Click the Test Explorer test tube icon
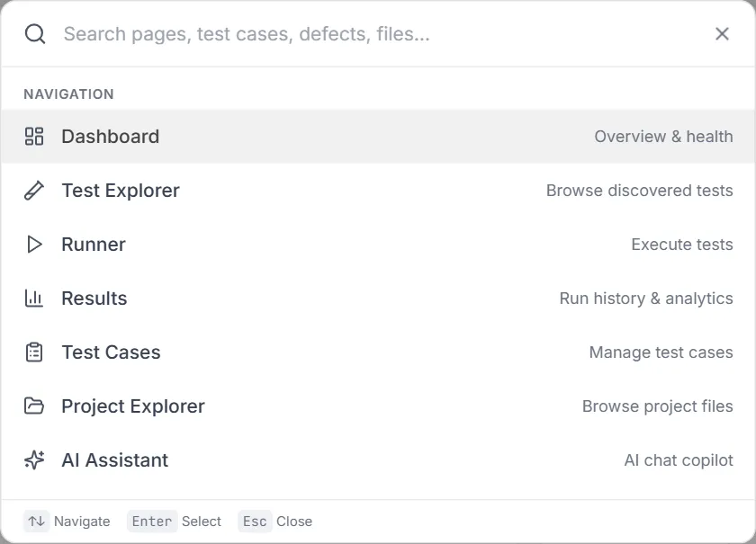Screen dimensions: 756x544 (x=34, y=191)
